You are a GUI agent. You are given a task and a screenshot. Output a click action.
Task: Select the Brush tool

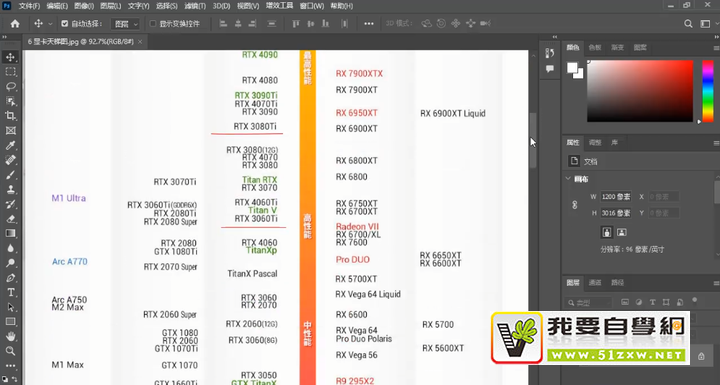[11, 175]
